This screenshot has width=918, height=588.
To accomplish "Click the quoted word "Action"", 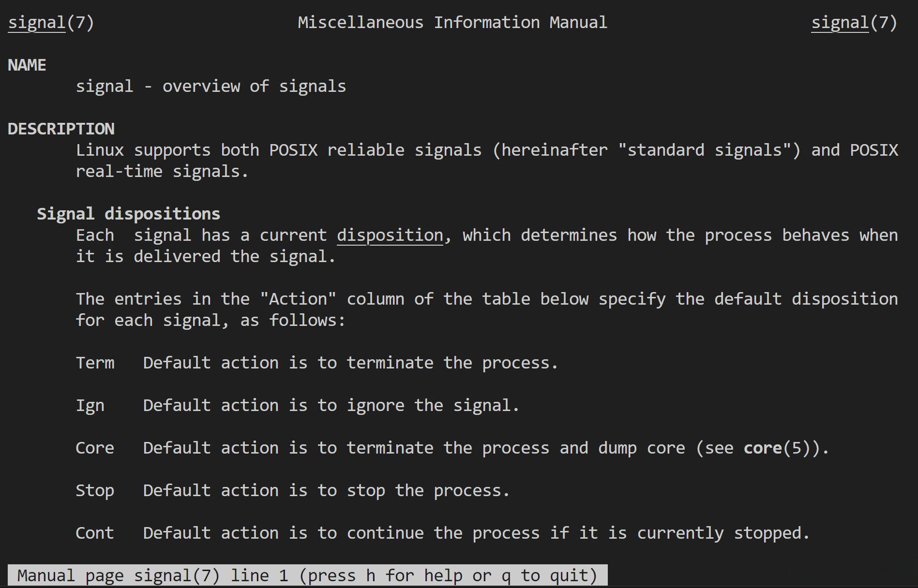I will tap(298, 299).
